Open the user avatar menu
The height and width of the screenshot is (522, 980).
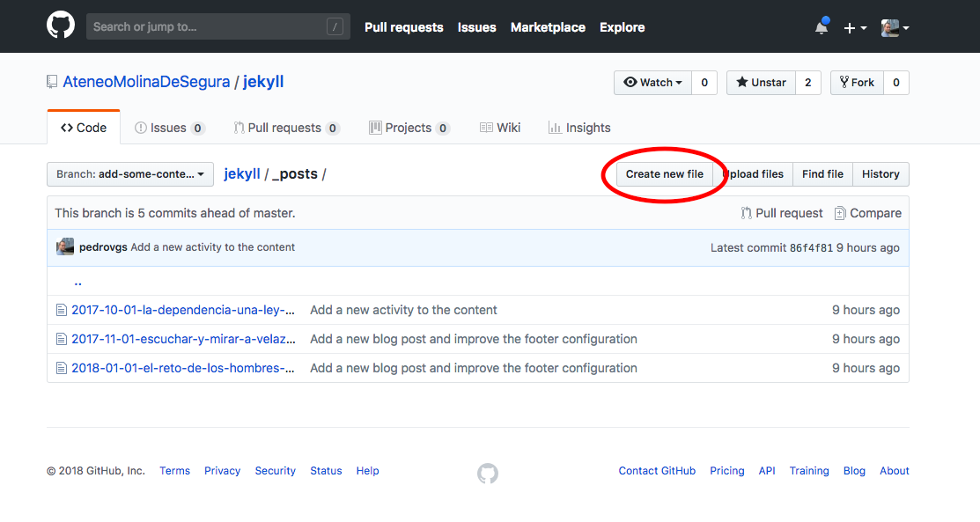coord(895,27)
